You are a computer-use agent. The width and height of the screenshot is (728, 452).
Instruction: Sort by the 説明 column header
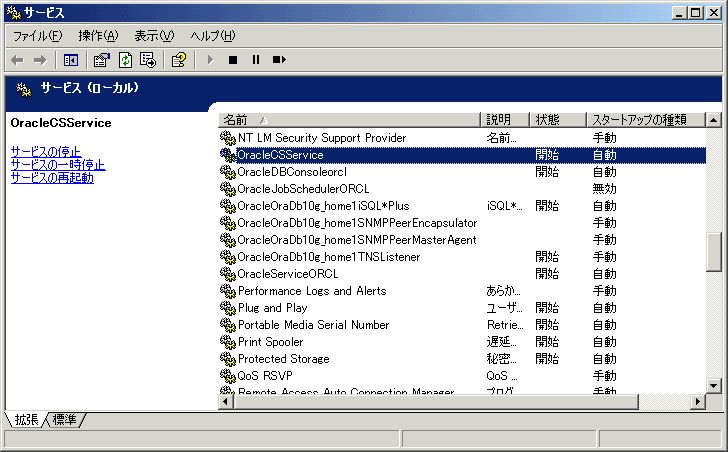(504, 120)
